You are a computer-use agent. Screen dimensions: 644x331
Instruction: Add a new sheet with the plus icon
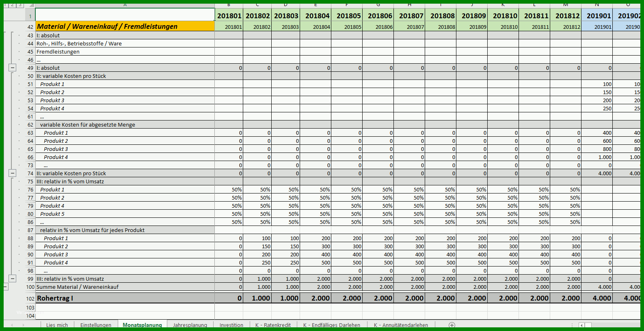click(452, 325)
